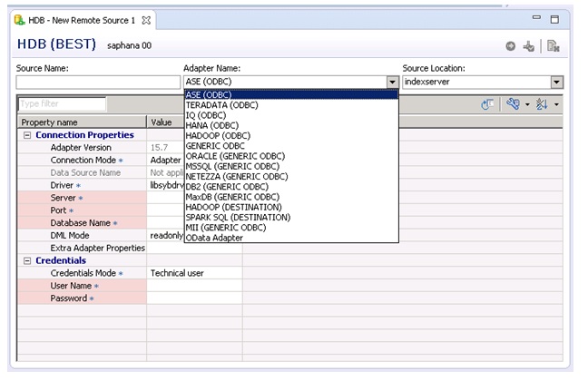Pick GENERIC ODBC adapter
588x381 pixels.
(291, 146)
